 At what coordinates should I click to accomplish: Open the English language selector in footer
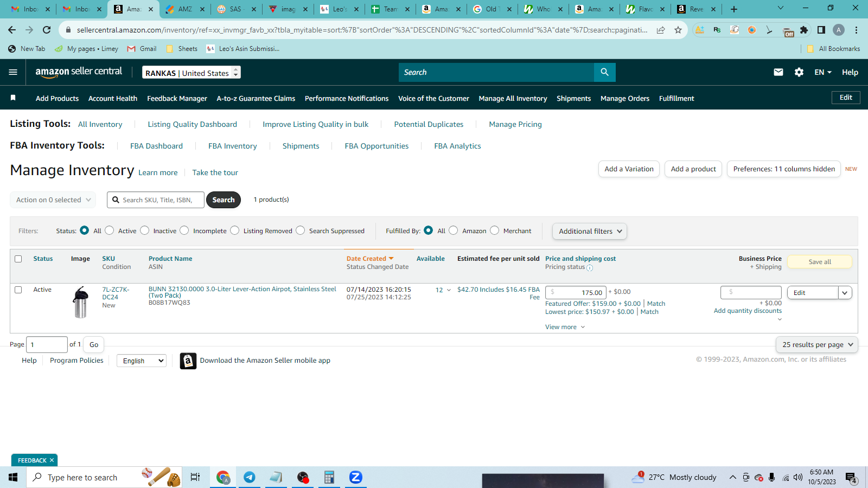(142, 361)
